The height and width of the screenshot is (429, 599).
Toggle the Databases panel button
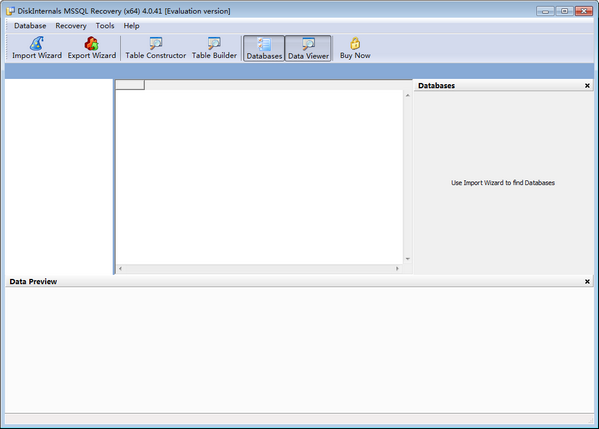tap(264, 48)
